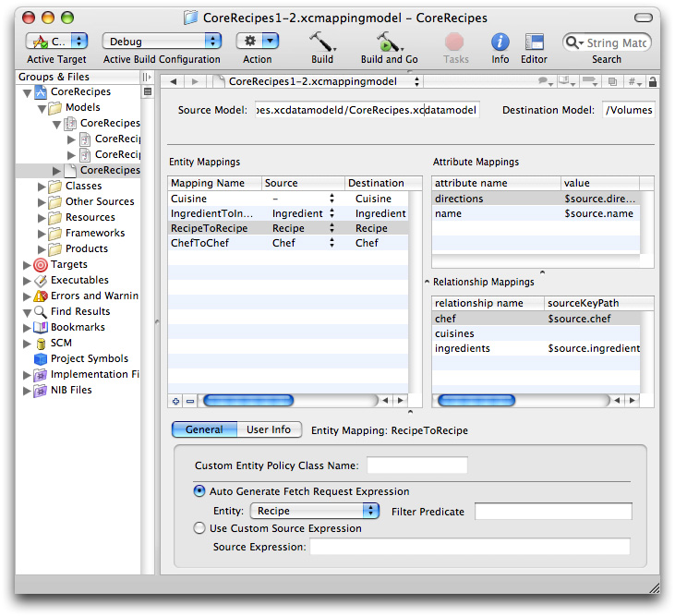Click the plus button below Entity Mappings
The height and width of the screenshot is (616, 675).
175,401
